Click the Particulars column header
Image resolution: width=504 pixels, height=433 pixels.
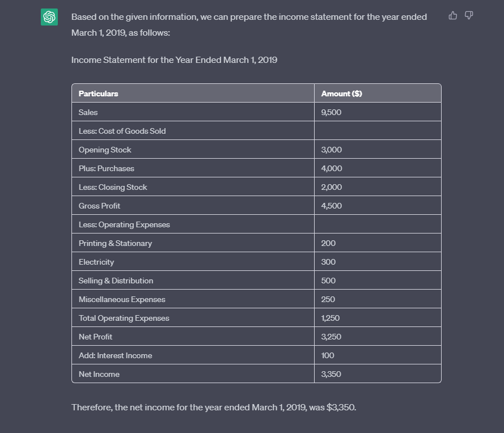click(x=99, y=94)
